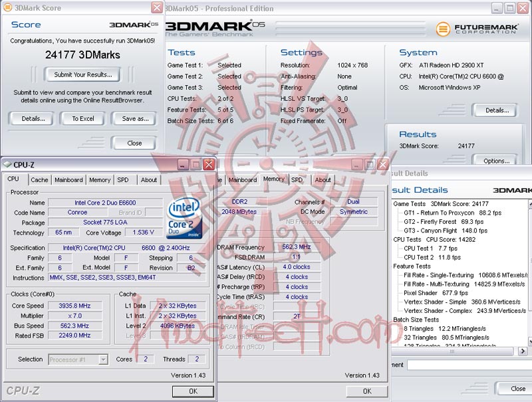The image size is (532, 402).
Task: Select GT2 - Firefly Forest row
Action: [x=444, y=222]
